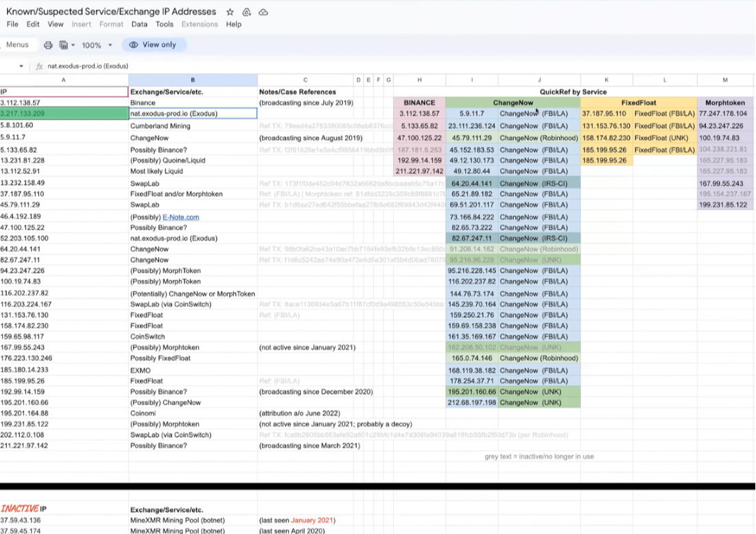Image resolution: width=756 pixels, height=534 pixels.
Task: Click the CoinSwitch cell for 159.65.98.117
Action: tap(193, 337)
